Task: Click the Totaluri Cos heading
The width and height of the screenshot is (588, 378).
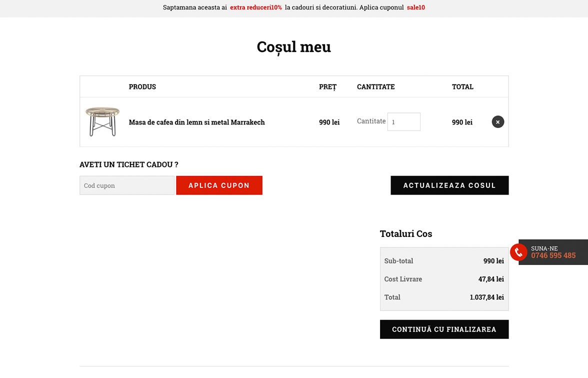Action: coord(405,234)
